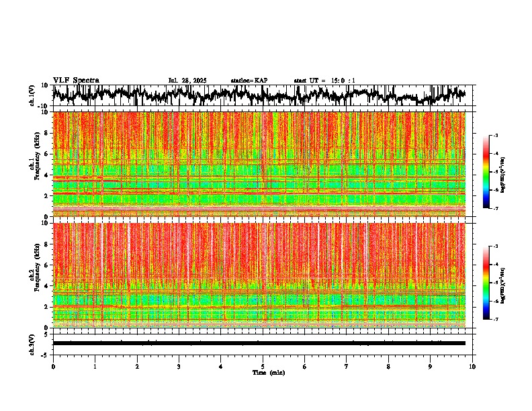Select the station=KAP label

point(249,81)
